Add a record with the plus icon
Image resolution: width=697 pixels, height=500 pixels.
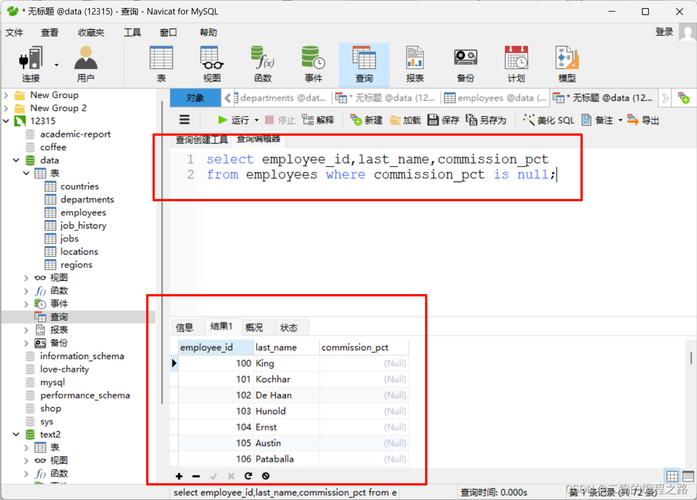click(x=179, y=476)
